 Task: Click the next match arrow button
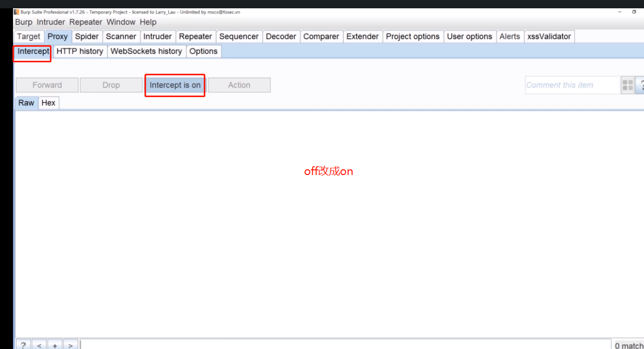[71, 345]
